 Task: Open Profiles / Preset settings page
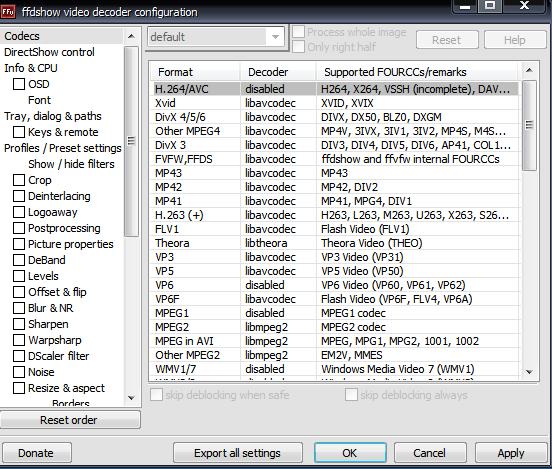[63, 148]
